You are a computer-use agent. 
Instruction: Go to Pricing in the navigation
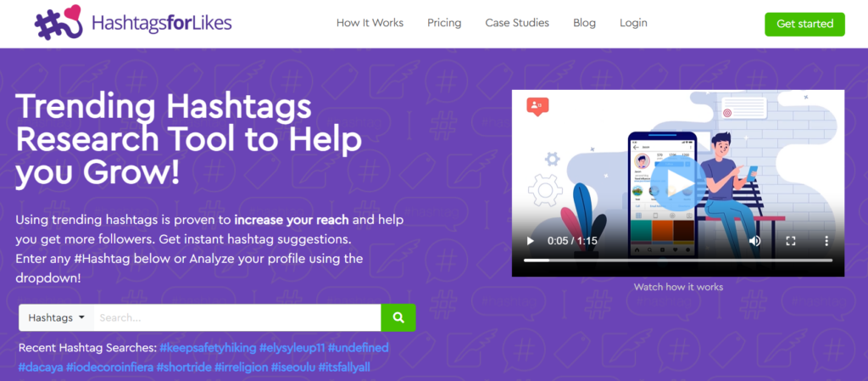point(444,23)
